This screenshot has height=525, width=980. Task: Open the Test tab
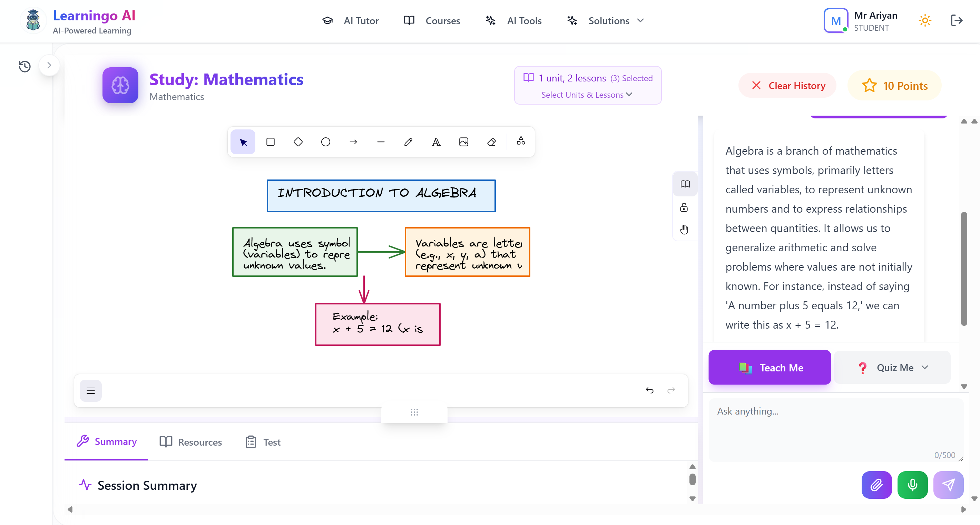[263, 442]
